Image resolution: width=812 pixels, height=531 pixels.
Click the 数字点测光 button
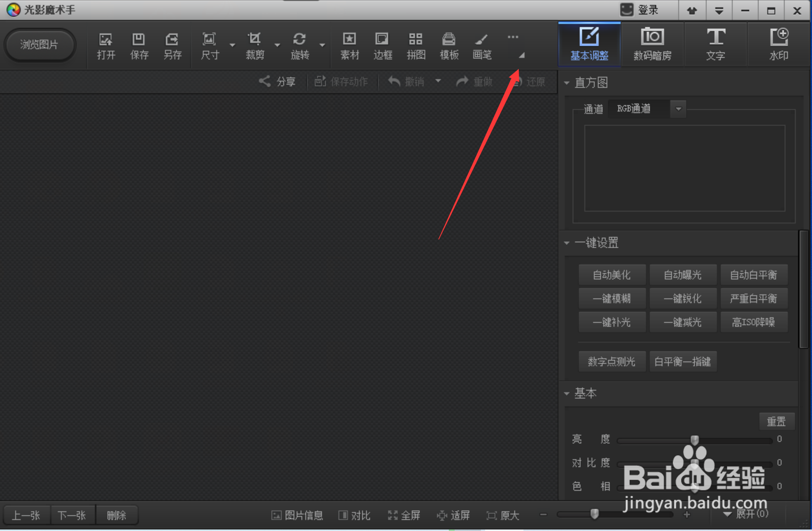[x=612, y=361]
